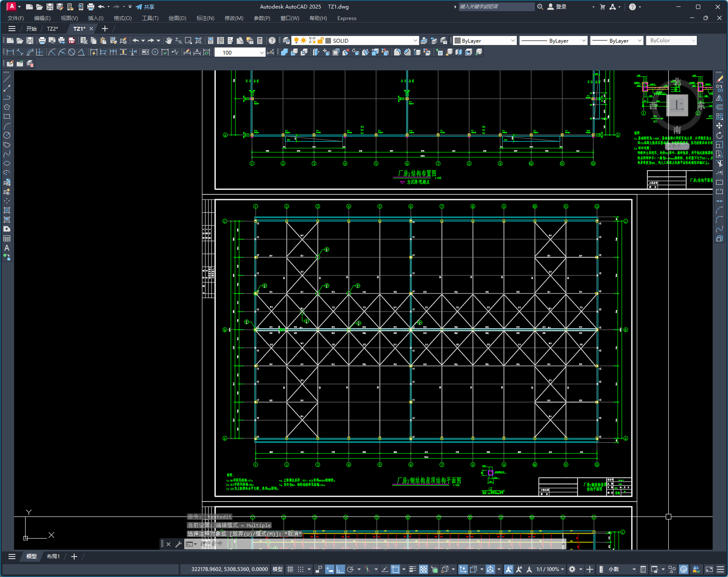Image resolution: width=728 pixels, height=577 pixels.
Task: Open the QuickCalc calculator icon
Action: click(x=260, y=41)
